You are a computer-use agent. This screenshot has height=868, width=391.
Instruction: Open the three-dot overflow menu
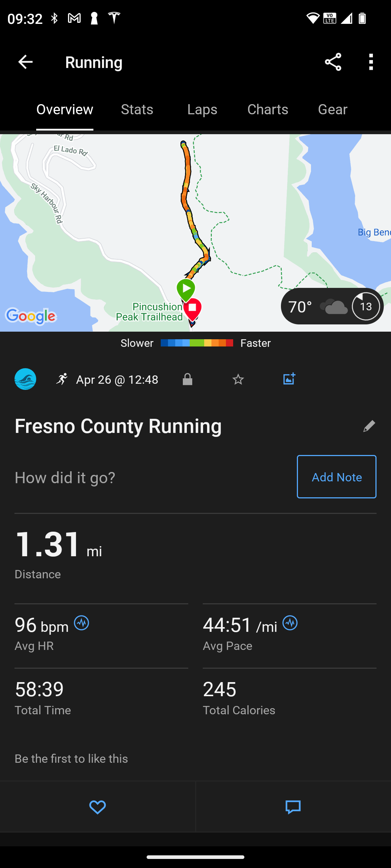coord(371,62)
